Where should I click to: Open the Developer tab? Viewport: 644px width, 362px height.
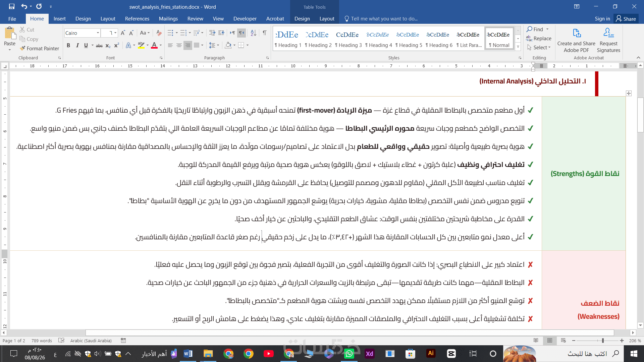tap(245, 19)
